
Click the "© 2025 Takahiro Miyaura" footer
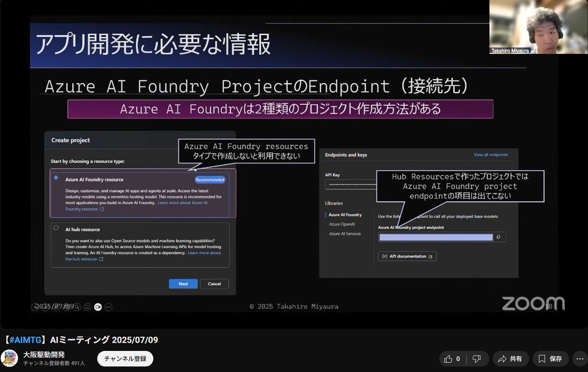[x=294, y=306]
